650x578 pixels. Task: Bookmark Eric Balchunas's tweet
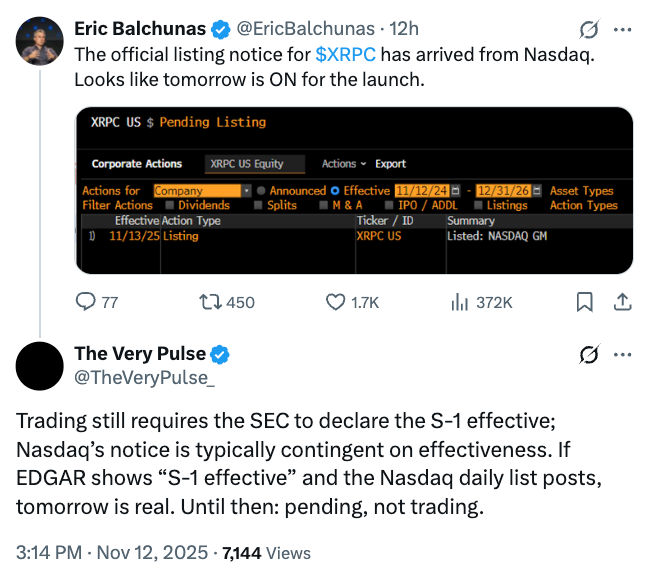click(x=586, y=302)
